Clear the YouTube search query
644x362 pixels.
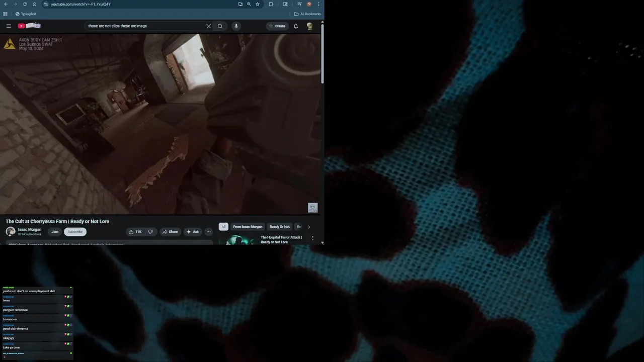pos(208,26)
